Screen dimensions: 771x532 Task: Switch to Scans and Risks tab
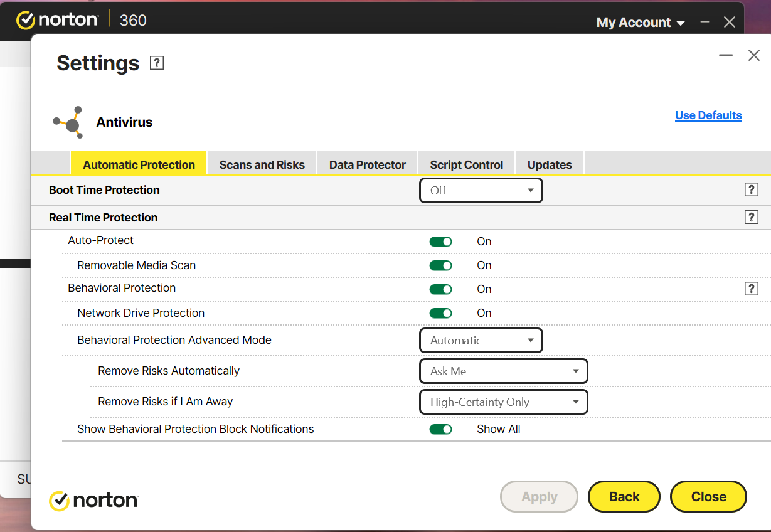pyautogui.click(x=262, y=165)
